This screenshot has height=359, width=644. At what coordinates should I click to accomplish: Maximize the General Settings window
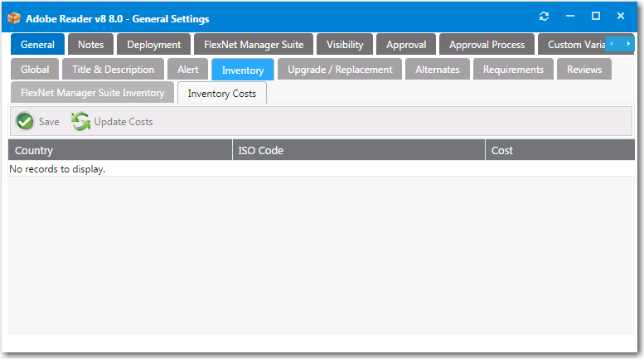pyautogui.click(x=595, y=17)
